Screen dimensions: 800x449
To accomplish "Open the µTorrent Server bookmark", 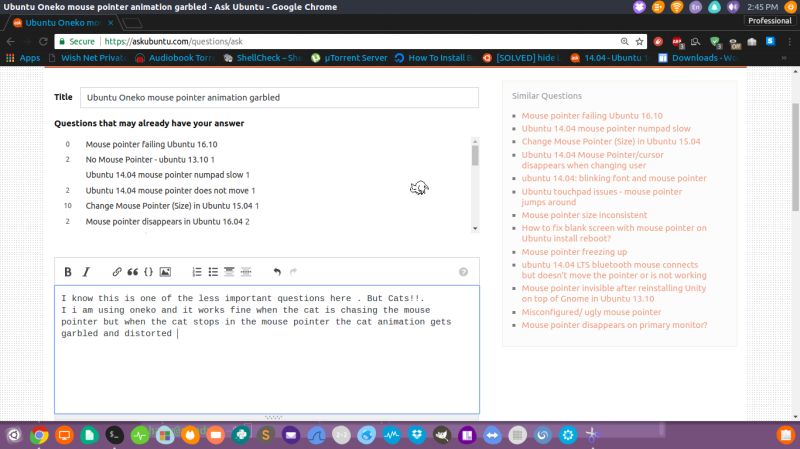I will click(x=349, y=58).
